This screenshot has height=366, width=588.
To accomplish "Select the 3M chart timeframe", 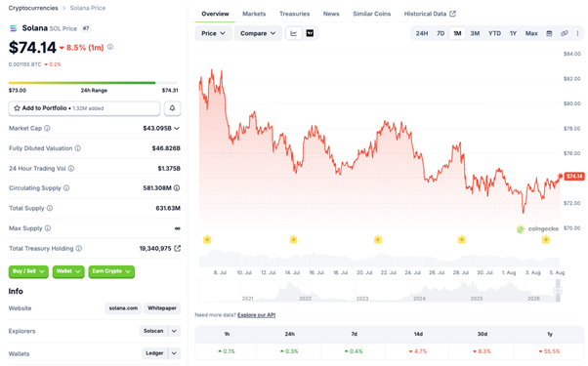I will [475, 33].
